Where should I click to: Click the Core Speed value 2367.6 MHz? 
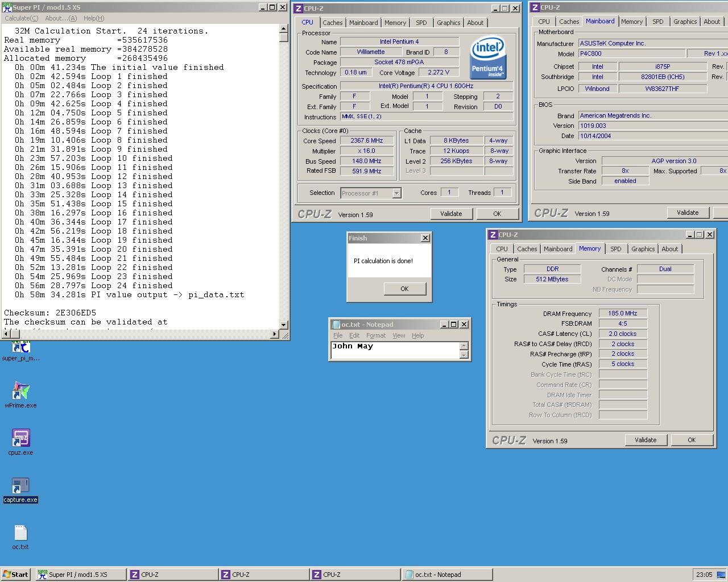pos(367,140)
